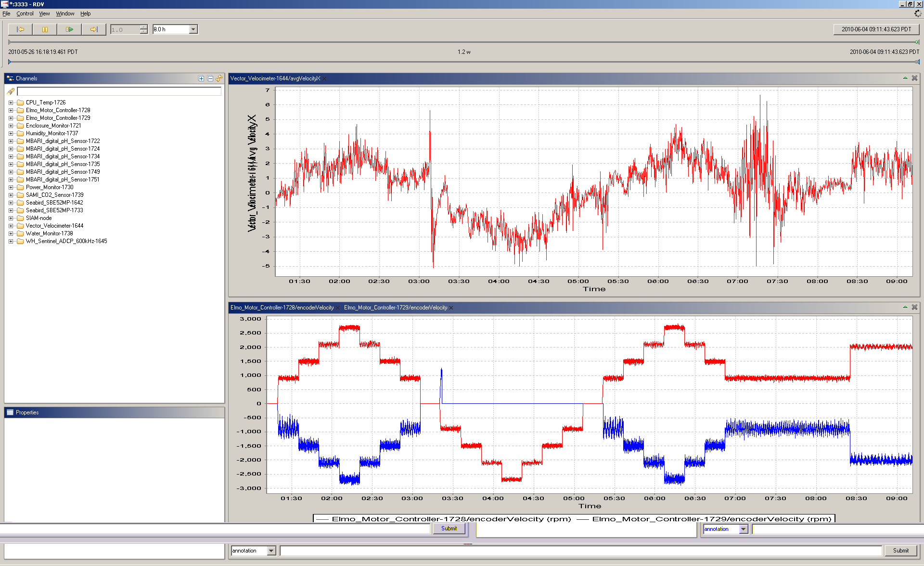Remove the Elmo_Motor_Controller-1728/encoderVelocity channel tag
Image resolution: width=924 pixels, height=566 pixels.
click(338, 308)
